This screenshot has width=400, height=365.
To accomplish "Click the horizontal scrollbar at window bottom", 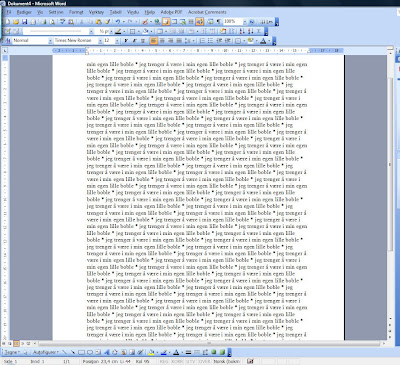I will click(x=210, y=343).
